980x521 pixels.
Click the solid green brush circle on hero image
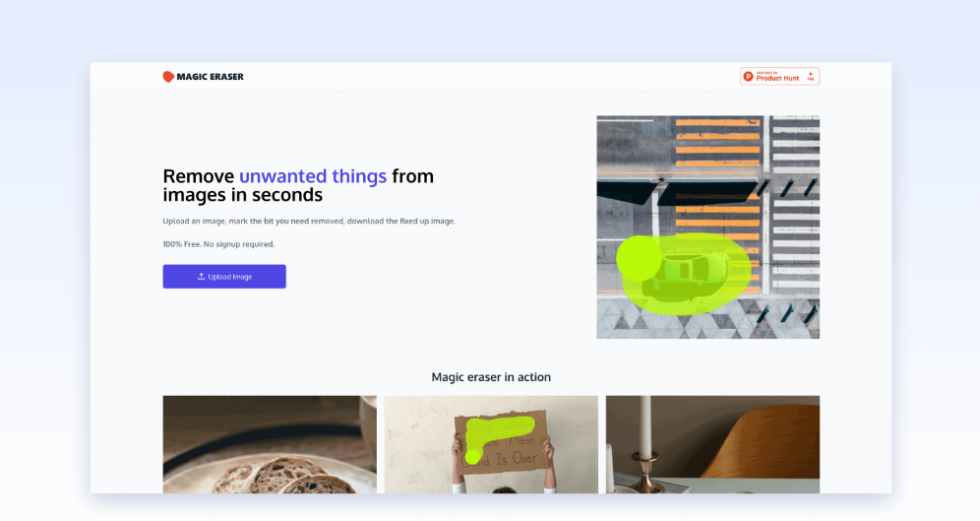click(639, 258)
